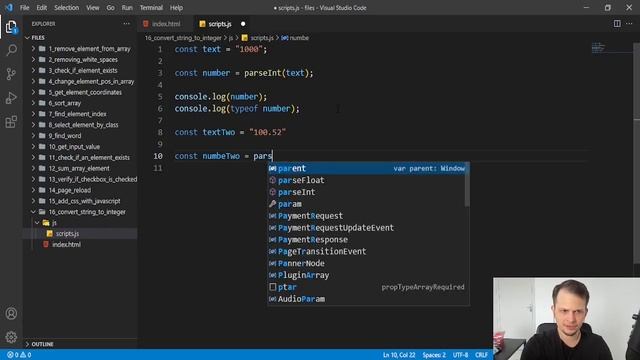This screenshot has width=640, height=360.
Task: Select PaymentRequestUpdateEvent suggestion
Action: coord(369,227)
